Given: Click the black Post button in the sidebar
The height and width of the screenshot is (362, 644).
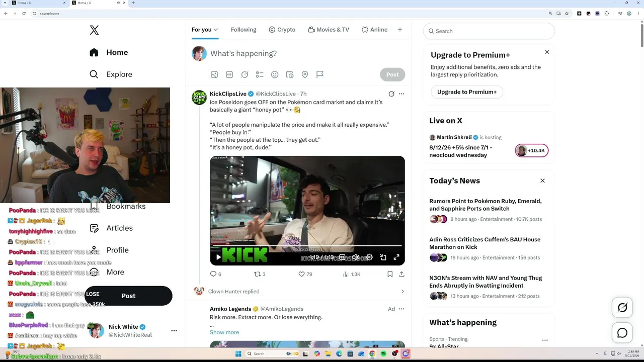Looking at the screenshot, I should point(128,296).
